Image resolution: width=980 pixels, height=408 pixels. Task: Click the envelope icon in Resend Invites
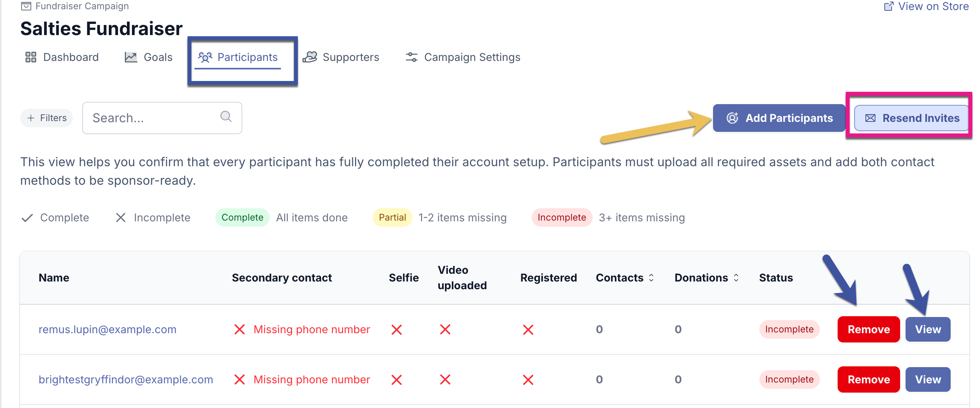(870, 118)
